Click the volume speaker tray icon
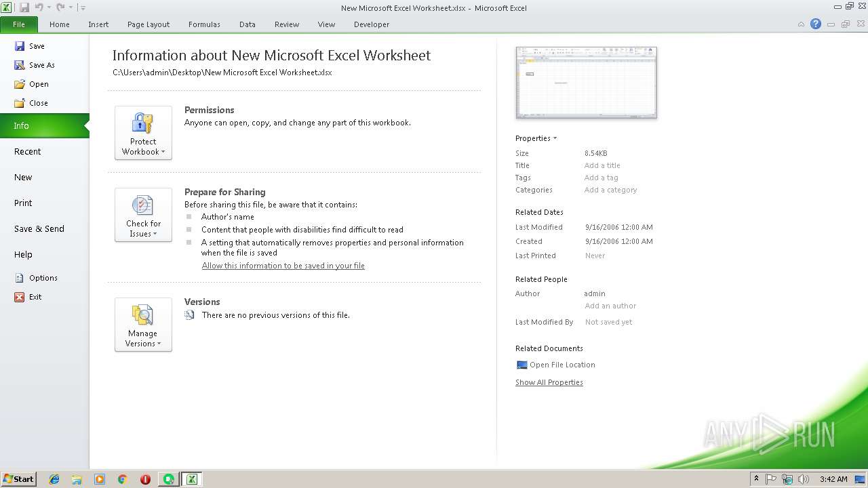 click(804, 479)
